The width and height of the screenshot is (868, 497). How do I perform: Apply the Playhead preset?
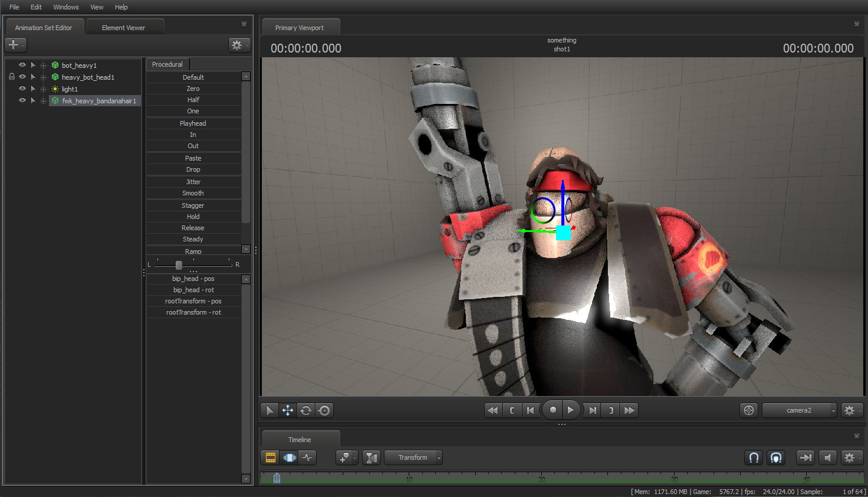click(x=193, y=123)
